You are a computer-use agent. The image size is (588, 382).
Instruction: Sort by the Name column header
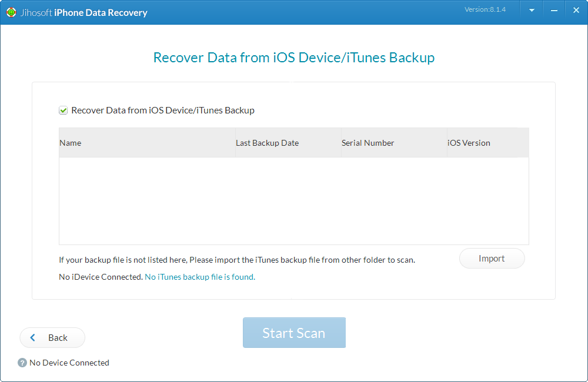147,143
